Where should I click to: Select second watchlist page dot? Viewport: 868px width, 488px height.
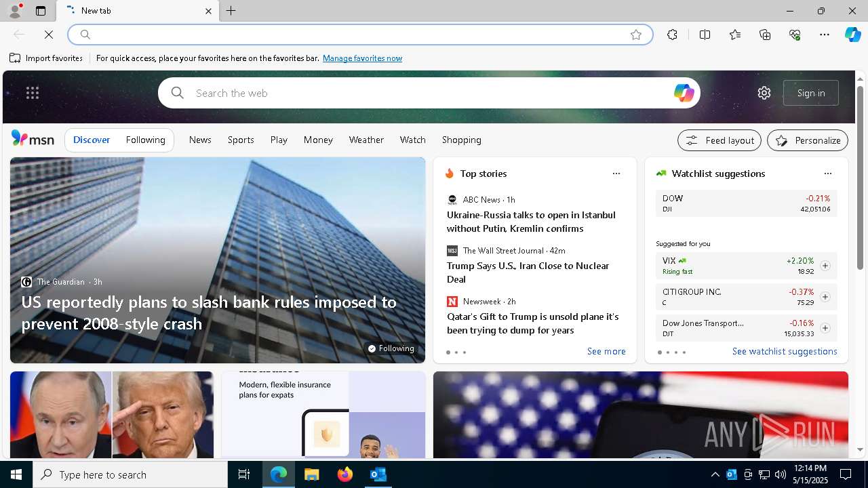667,352
